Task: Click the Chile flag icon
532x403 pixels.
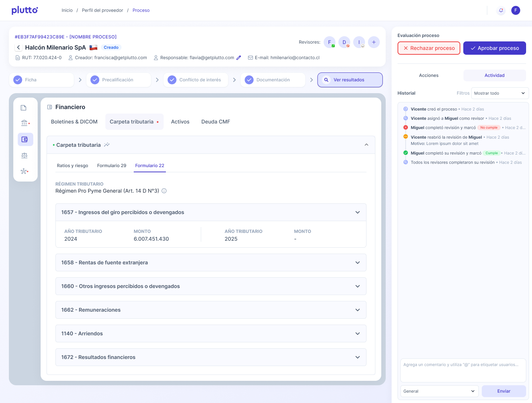Action: point(93,47)
